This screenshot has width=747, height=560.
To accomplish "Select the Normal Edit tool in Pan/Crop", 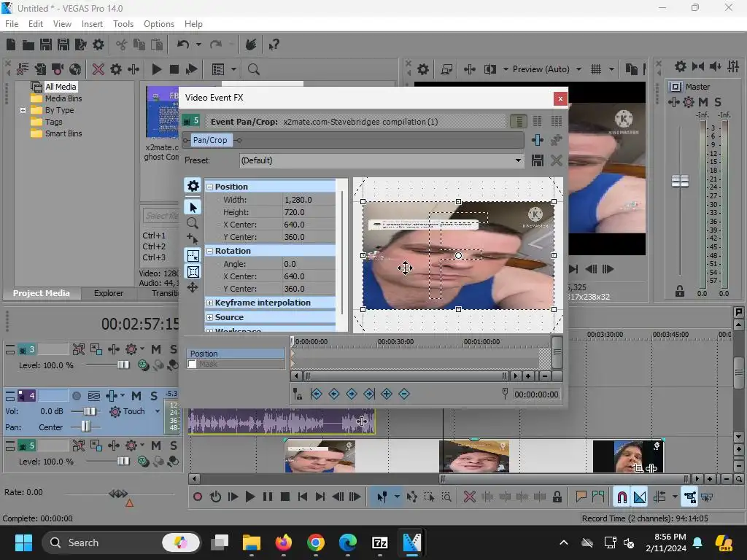I will [x=193, y=207].
